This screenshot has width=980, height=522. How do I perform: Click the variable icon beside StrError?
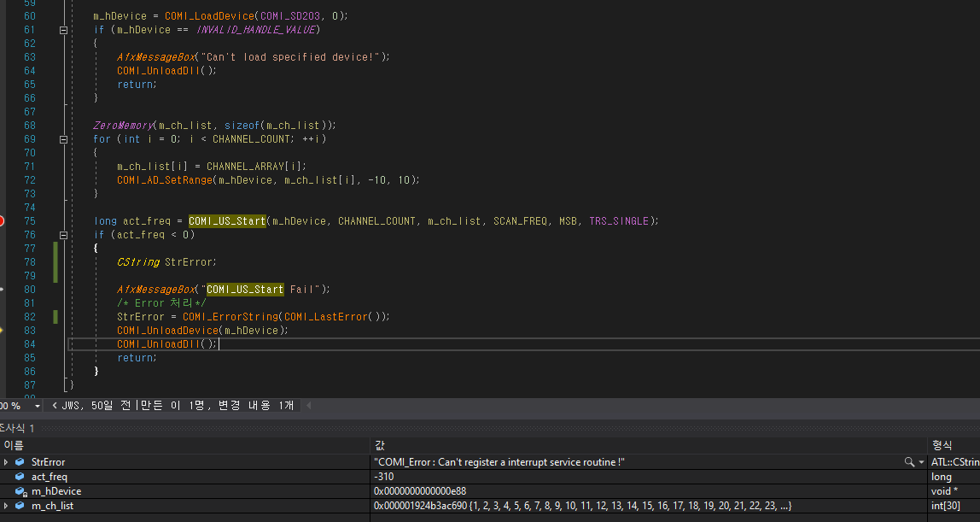[20, 462]
